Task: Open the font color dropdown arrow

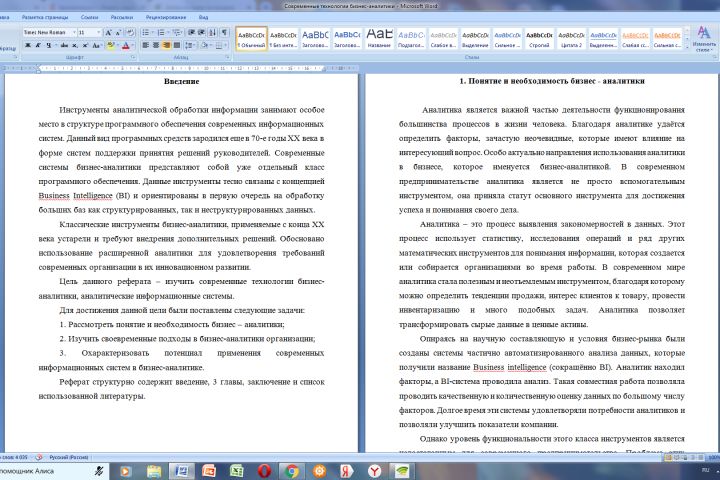Action: [x=133, y=45]
